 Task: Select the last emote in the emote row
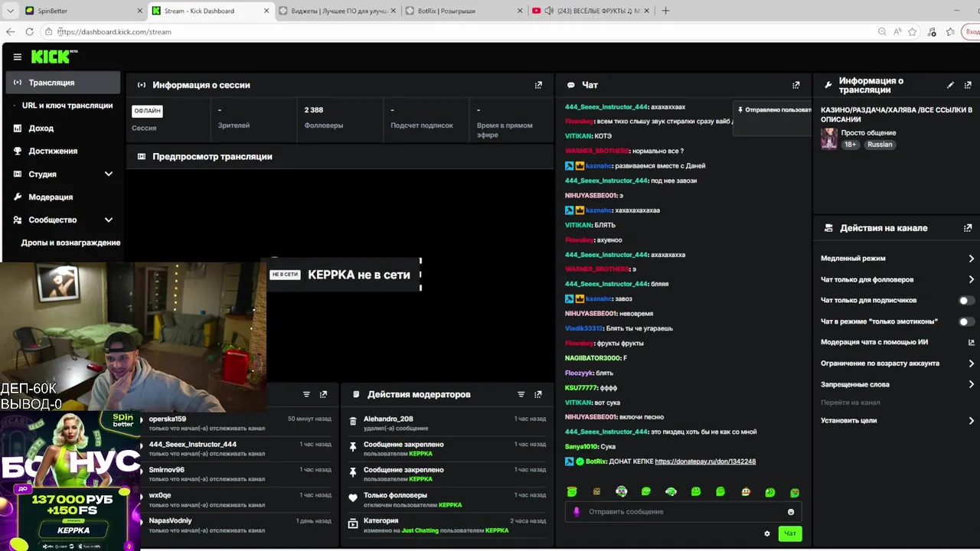tap(795, 491)
